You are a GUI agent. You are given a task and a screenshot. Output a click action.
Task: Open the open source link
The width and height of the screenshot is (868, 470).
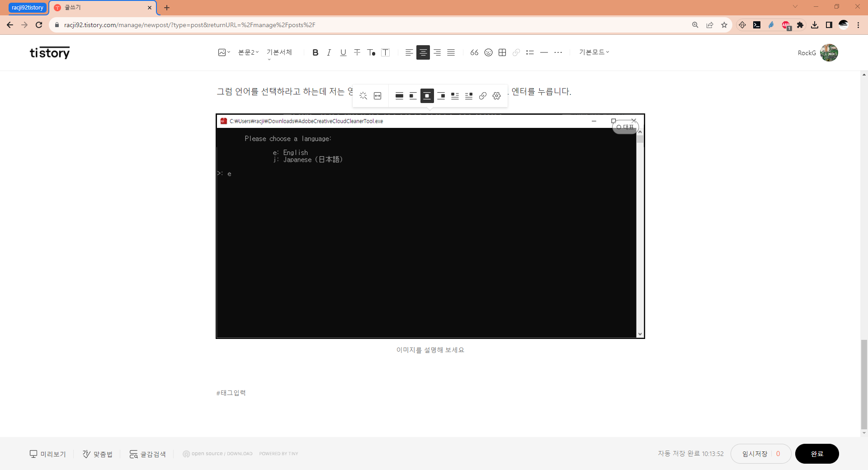pyautogui.click(x=207, y=453)
